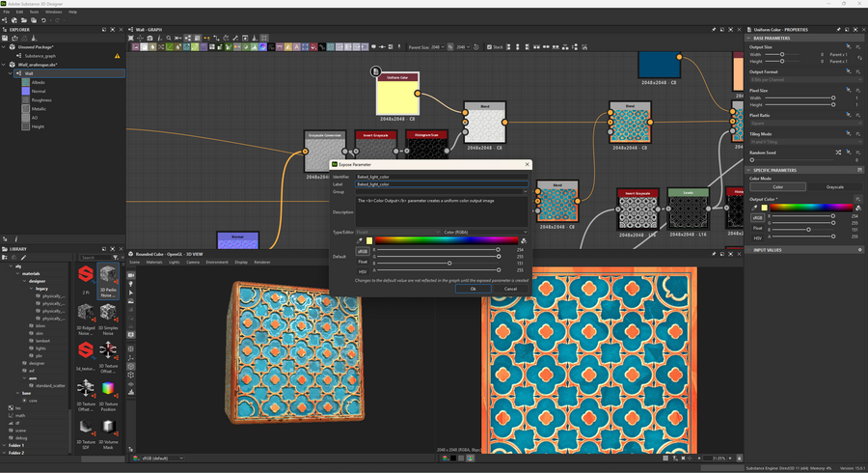Open the Environment menu in 3D View
The width and height of the screenshot is (868, 473).
(x=217, y=262)
